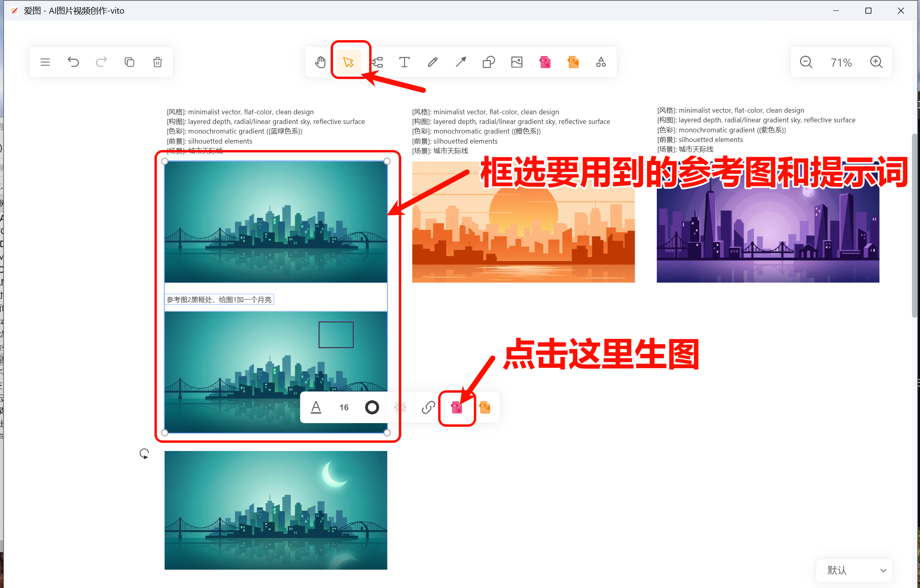Insert image with picture tool
Viewport: 920px width, 588px height.
point(517,62)
